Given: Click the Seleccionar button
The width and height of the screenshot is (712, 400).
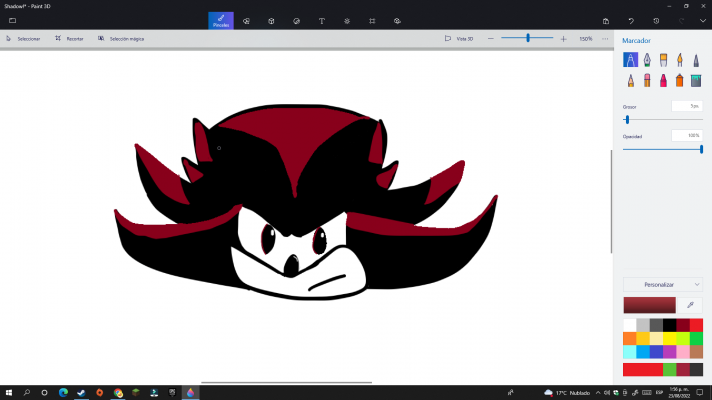Looking at the screenshot, I should (x=23, y=38).
